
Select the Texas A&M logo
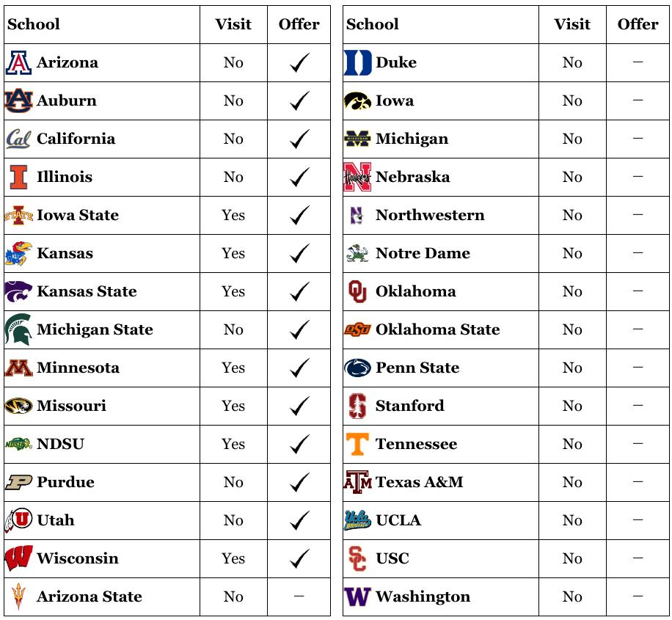(357, 483)
